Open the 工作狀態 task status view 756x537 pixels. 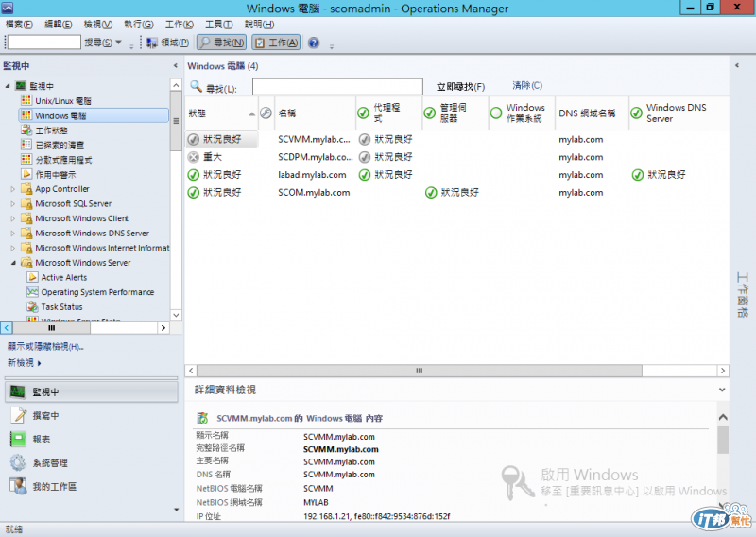tap(52, 130)
